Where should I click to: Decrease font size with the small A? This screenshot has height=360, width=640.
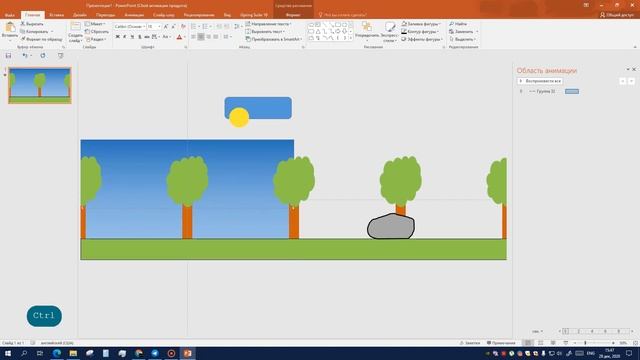(x=173, y=27)
